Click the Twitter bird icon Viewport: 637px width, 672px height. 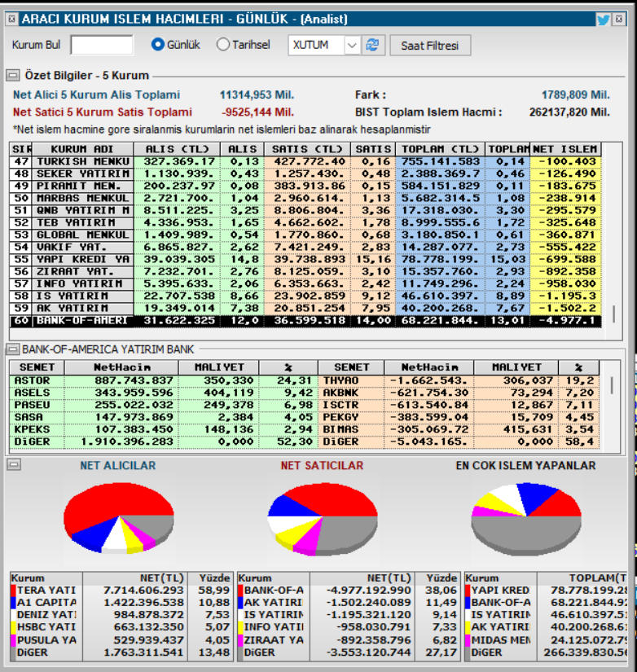(x=603, y=20)
